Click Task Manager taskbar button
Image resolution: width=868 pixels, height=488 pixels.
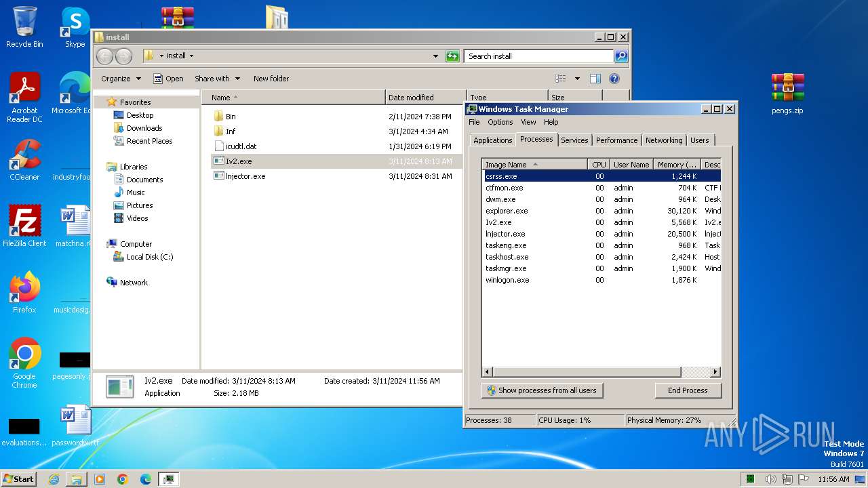(x=168, y=479)
